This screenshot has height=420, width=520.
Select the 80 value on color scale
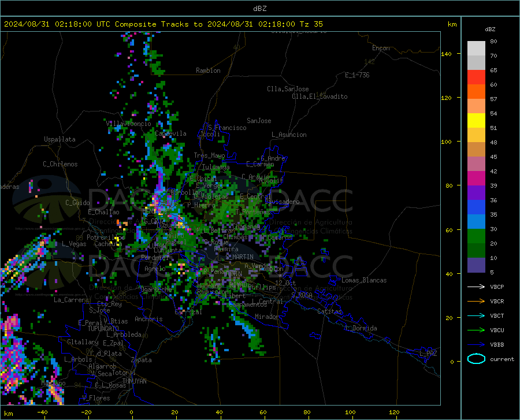tap(493, 41)
